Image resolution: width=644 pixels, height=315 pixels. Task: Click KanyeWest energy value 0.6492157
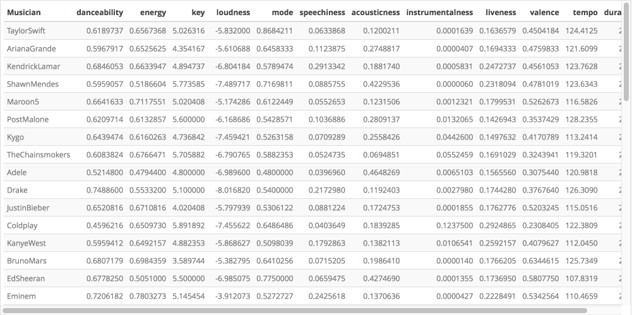tap(148, 243)
